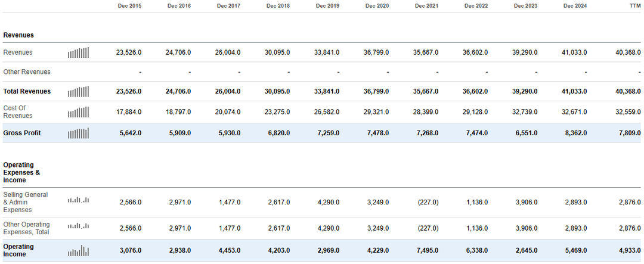Select the Dec 2024 Gross Profit value 8,362.0

pos(574,133)
